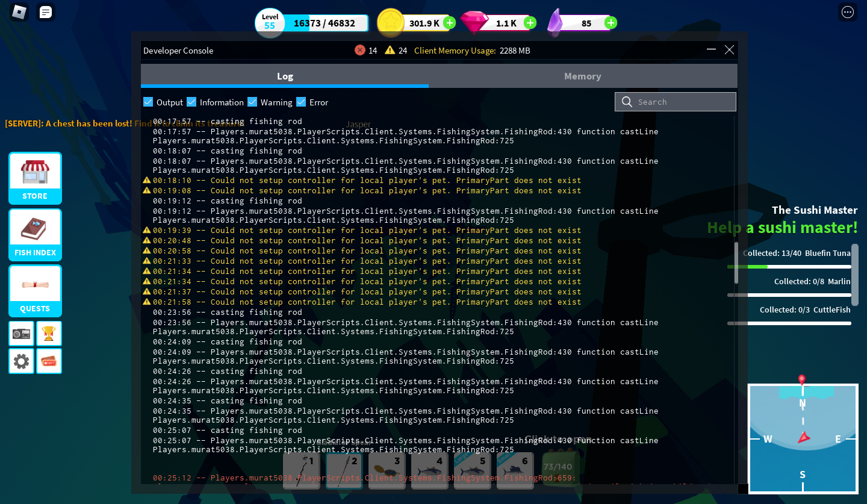867x504 pixels.
Task: Click the red player arrow on minimap
Action: (804, 438)
